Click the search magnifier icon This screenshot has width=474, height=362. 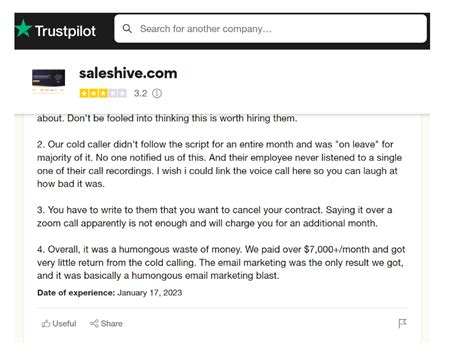point(127,29)
